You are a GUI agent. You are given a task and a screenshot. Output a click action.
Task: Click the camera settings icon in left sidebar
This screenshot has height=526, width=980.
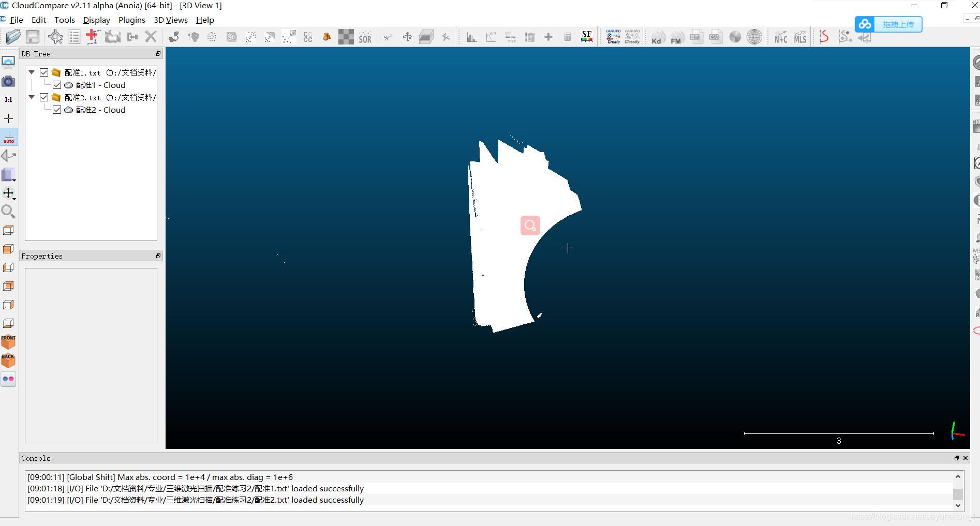tap(8, 81)
